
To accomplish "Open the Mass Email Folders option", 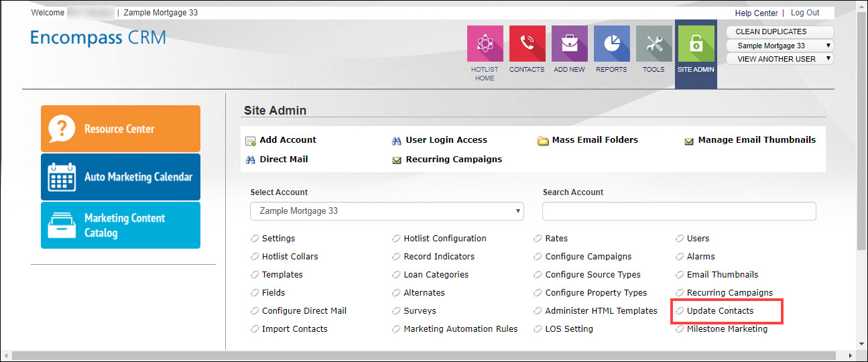I will coord(595,140).
